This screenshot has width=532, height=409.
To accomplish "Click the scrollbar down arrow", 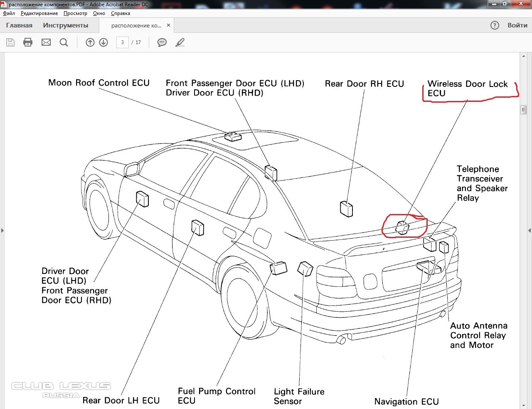I will coord(523,405).
